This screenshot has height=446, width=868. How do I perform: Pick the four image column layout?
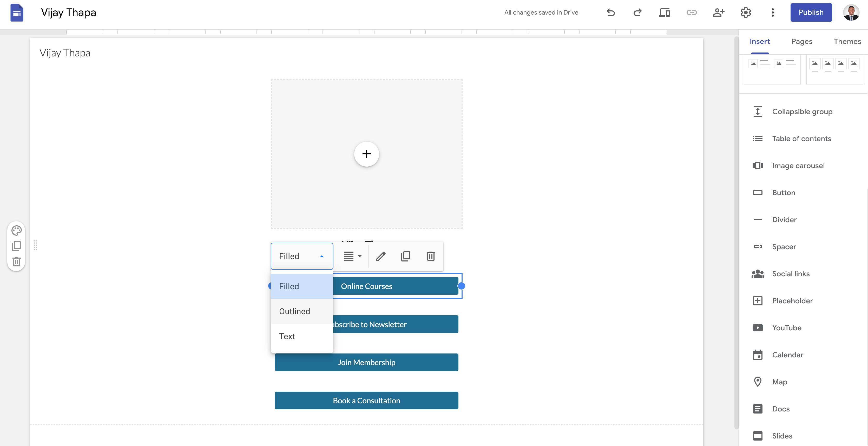[834, 69]
